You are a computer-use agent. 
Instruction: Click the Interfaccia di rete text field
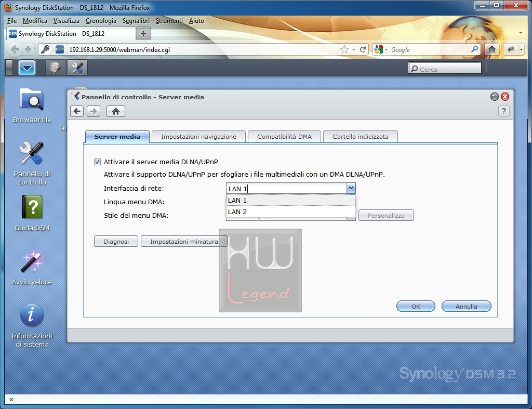[x=286, y=188]
